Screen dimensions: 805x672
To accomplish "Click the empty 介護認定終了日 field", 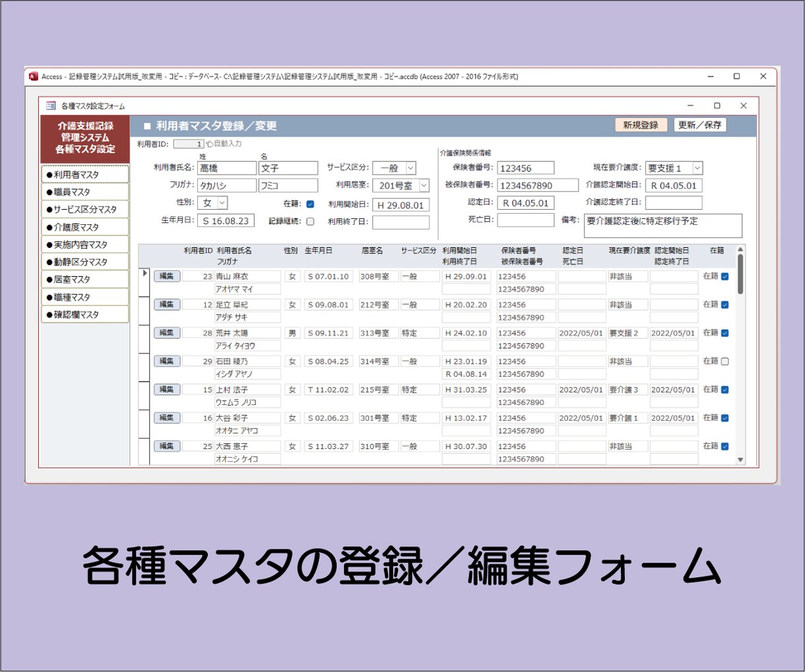I will point(674,202).
